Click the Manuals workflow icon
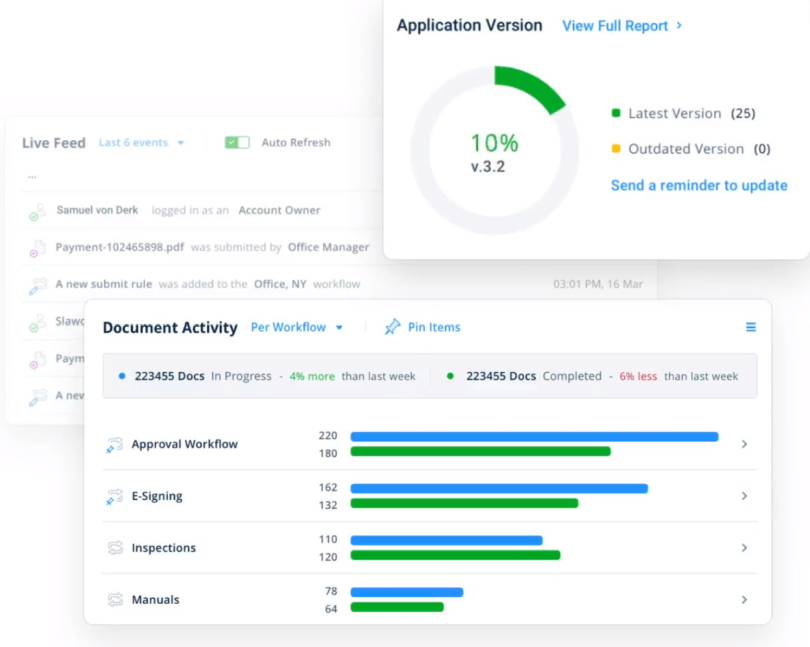The width and height of the screenshot is (810, 647). [112, 599]
